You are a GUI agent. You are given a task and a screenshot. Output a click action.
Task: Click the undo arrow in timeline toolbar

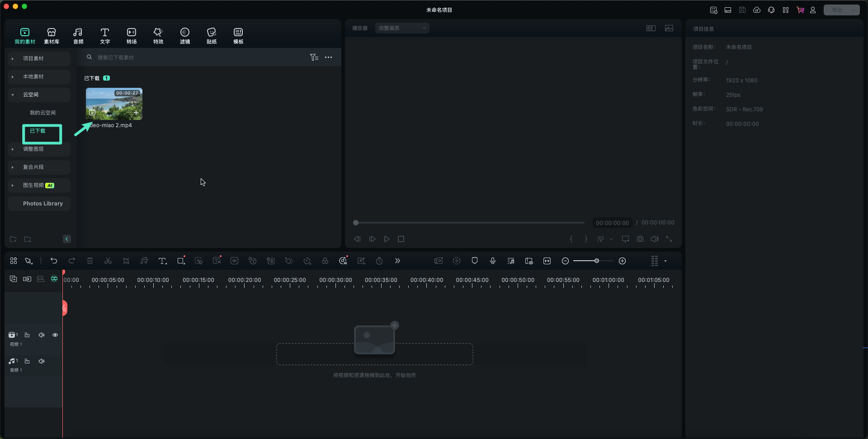point(54,261)
